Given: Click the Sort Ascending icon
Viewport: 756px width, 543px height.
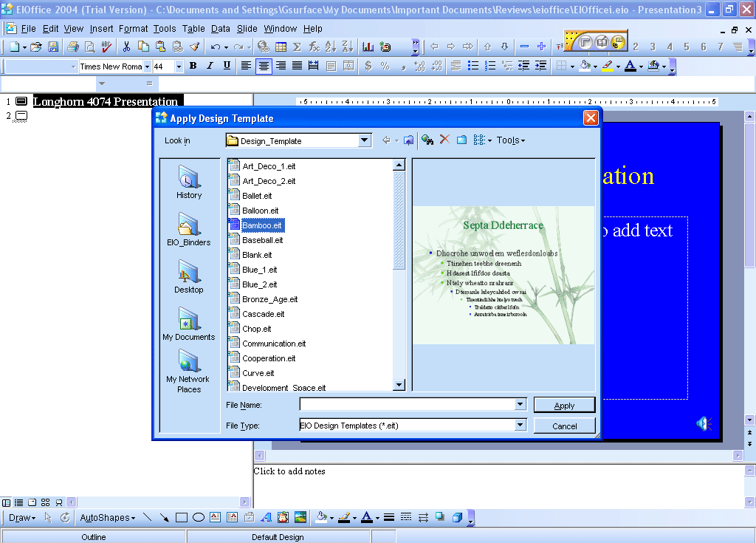Looking at the screenshot, I should (x=331, y=47).
